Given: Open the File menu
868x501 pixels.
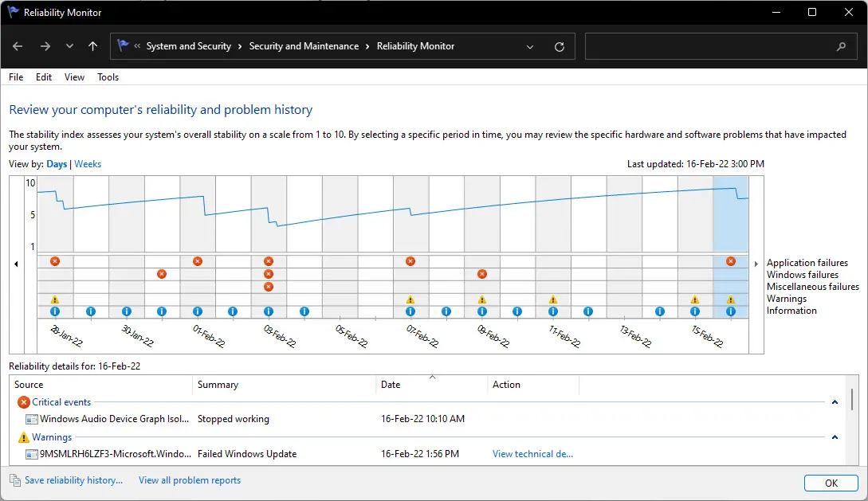Looking at the screenshot, I should pyautogui.click(x=16, y=77).
